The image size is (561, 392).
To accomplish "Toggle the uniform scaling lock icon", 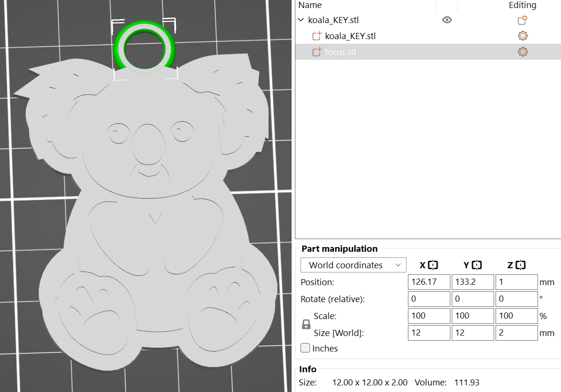I will pos(306,324).
